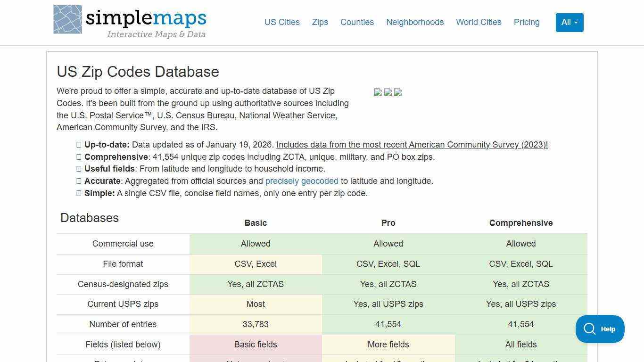Open the Counties page
This screenshot has width=644, height=362.
tap(357, 22)
